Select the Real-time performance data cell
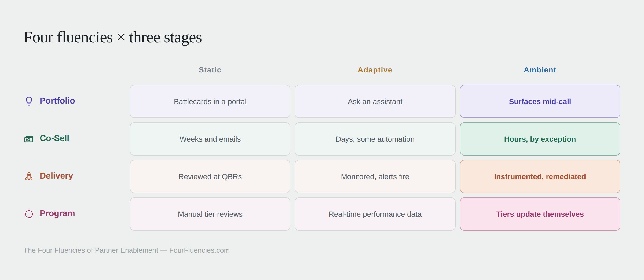 pyautogui.click(x=375, y=214)
